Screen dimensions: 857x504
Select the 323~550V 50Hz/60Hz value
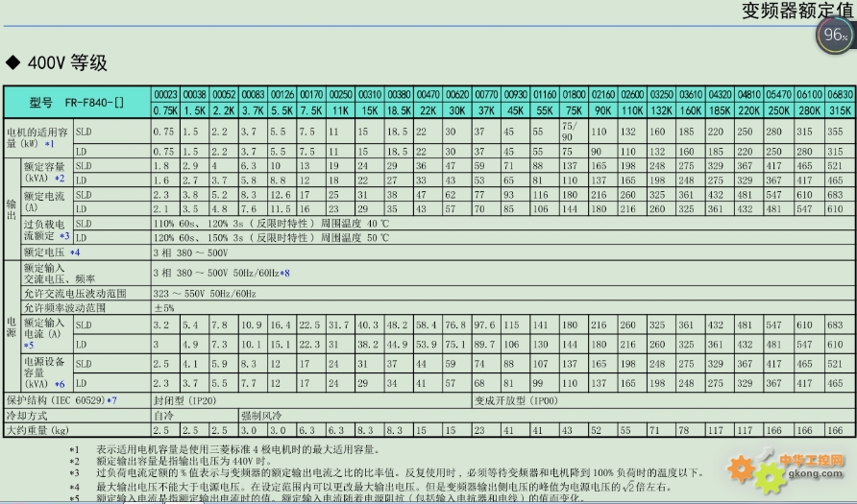pos(205,293)
